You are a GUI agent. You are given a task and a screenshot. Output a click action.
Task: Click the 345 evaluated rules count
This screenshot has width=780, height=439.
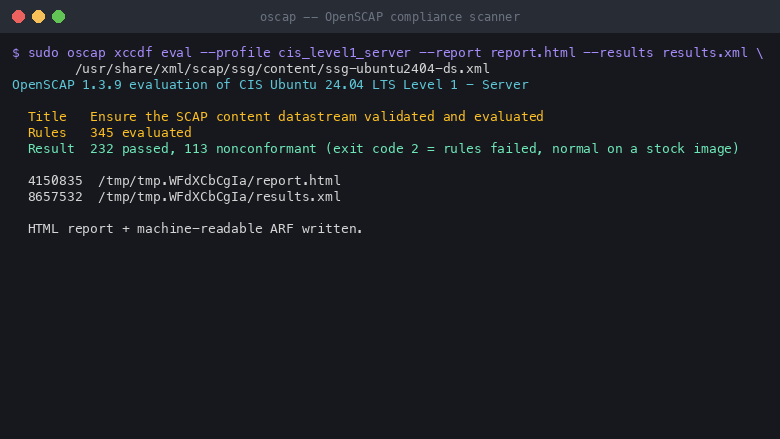pyautogui.click(x=141, y=132)
